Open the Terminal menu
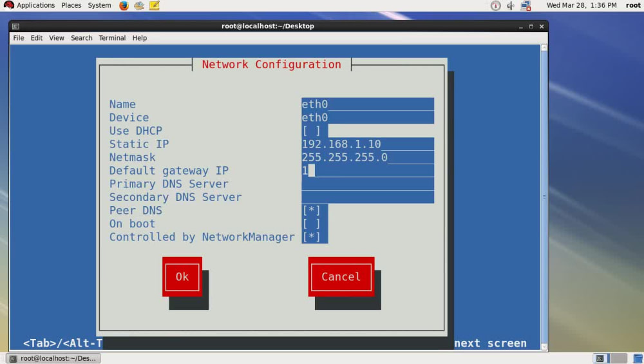Viewport: 644px width, 364px height. [x=112, y=38]
